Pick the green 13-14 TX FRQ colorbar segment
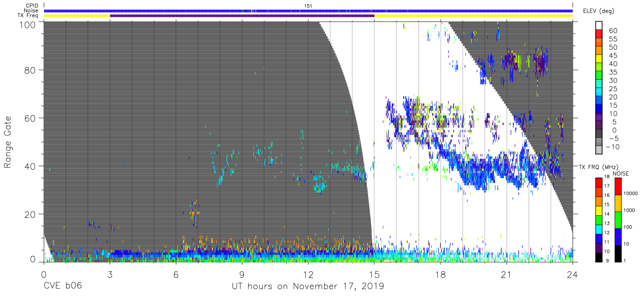Viewport: 644px width, 297px height. pos(599,220)
